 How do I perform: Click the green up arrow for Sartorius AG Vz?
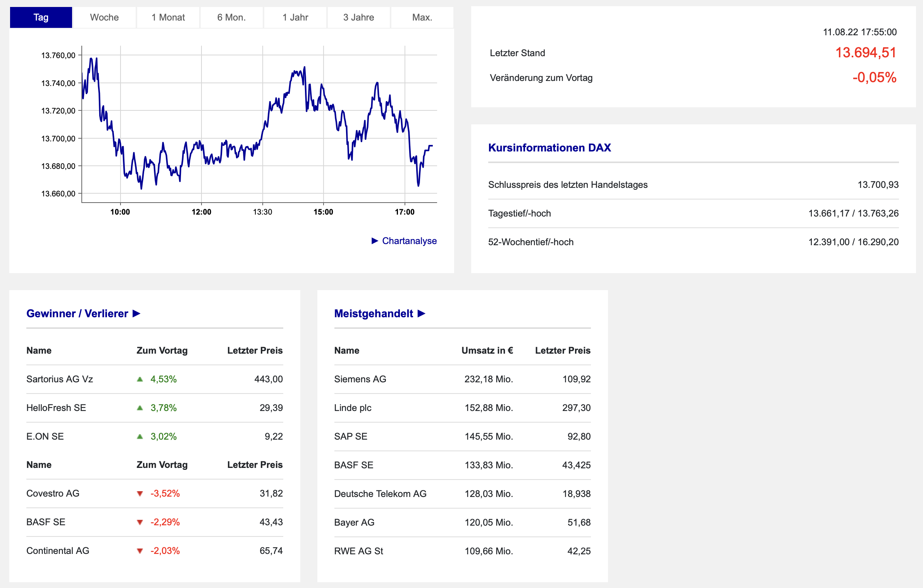pyautogui.click(x=140, y=379)
